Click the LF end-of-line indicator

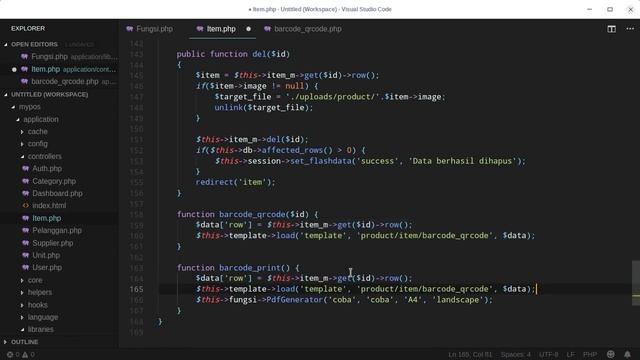coord(570,355)
